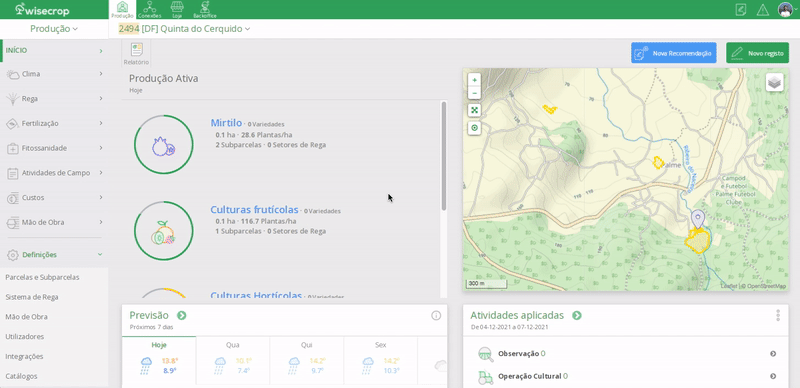Open the Mirtilo crop link
This screenshot has width=800, height=388.
point(226,123)
